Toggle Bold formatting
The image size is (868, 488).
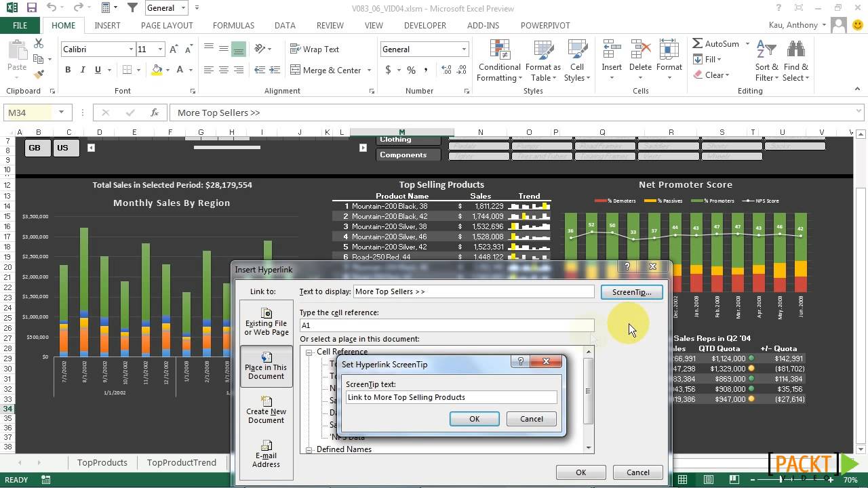[x=68, y=70]
